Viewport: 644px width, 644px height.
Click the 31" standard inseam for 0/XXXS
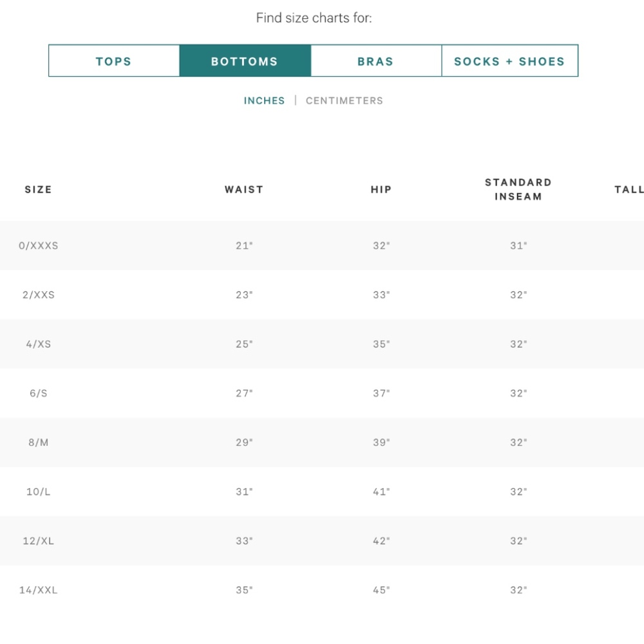pyautogui.click(x=518, y=245)
